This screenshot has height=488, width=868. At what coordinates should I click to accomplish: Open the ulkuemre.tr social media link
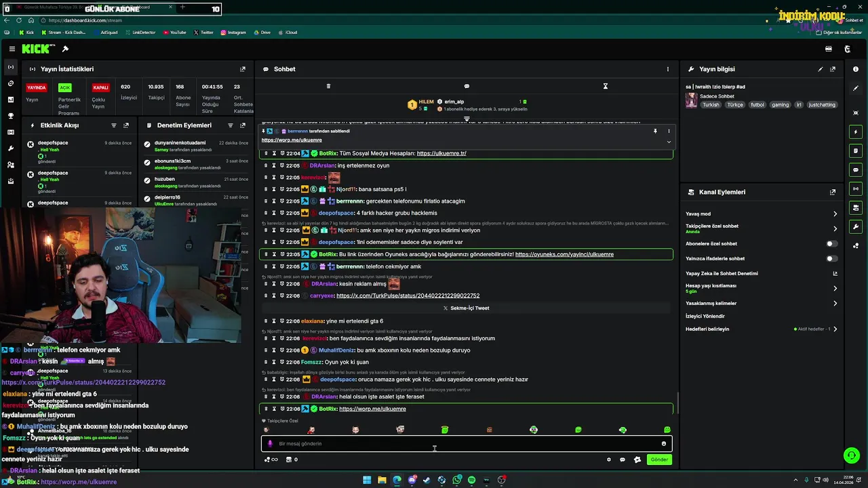click(x=441, y=153)
